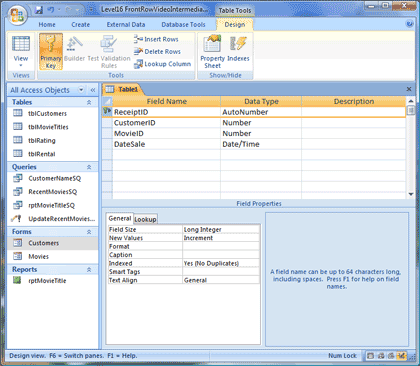Switch to the Lookup properties tab
420x366 pixels.
point(145,219)
